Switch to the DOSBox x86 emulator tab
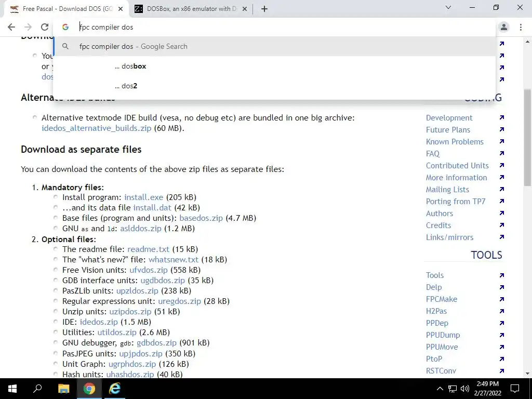 192,9
